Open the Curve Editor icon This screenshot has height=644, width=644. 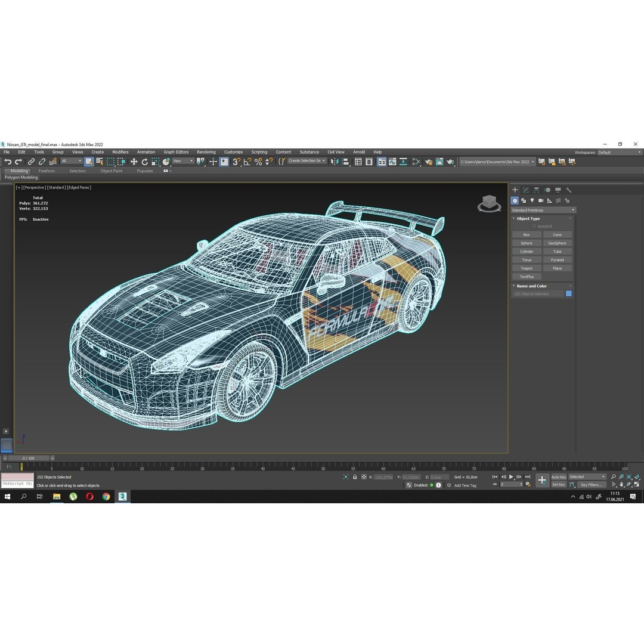(392, 162)
